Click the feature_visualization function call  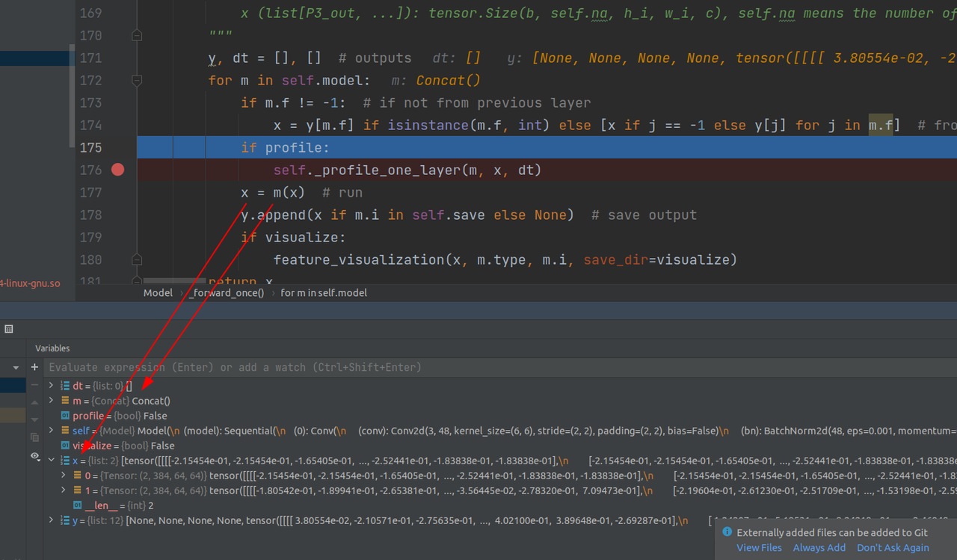coord(505,259)
